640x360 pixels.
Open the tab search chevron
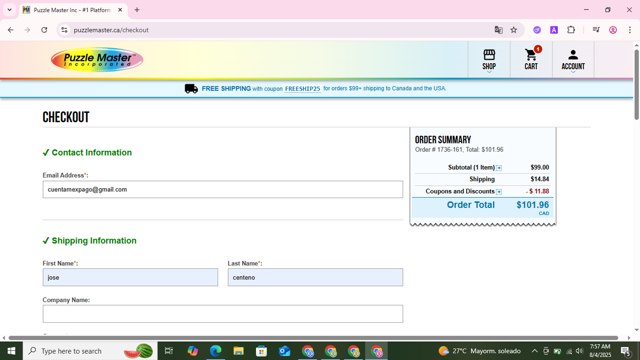coord(9,10)
